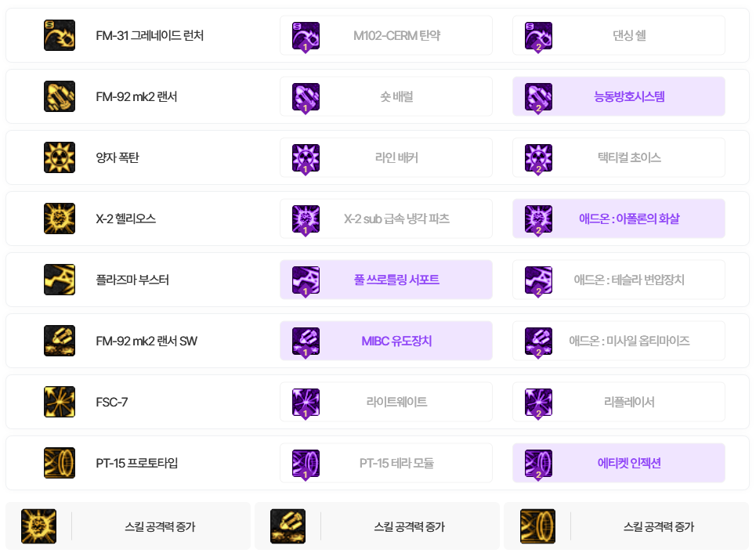Deselect the 풀 쓰로틀링 서포트 enhancement

[386, 280]
